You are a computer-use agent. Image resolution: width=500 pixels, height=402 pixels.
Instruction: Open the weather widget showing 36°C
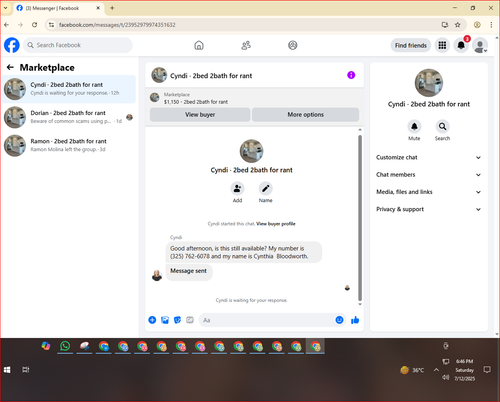(412, 370)
